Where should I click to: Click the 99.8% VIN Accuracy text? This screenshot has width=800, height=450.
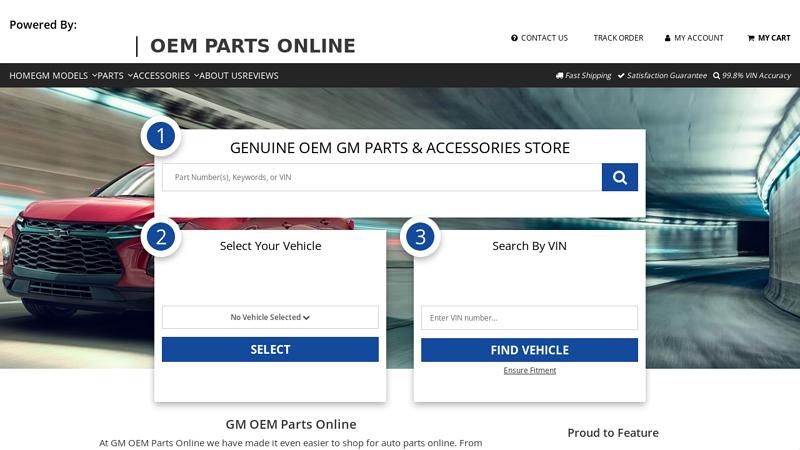pos(756,76)
